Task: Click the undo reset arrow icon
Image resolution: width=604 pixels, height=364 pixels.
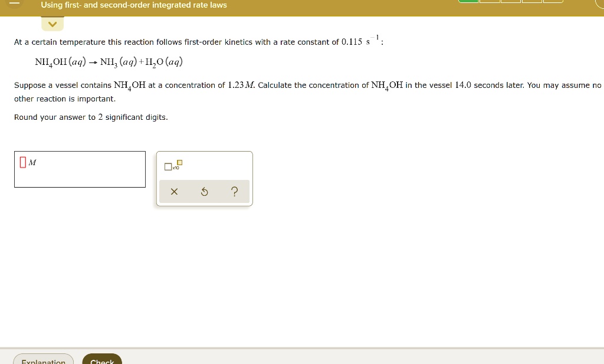Action: coord(204,191)
